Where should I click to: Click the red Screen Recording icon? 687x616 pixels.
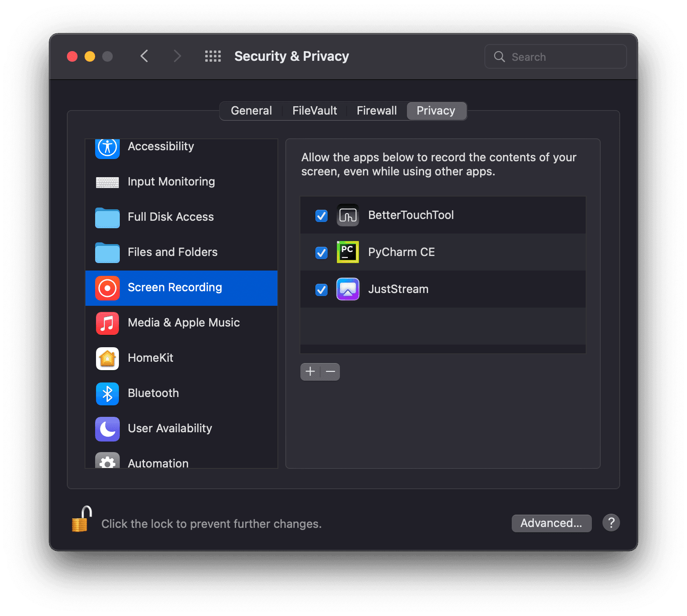(x=107, y=288)
